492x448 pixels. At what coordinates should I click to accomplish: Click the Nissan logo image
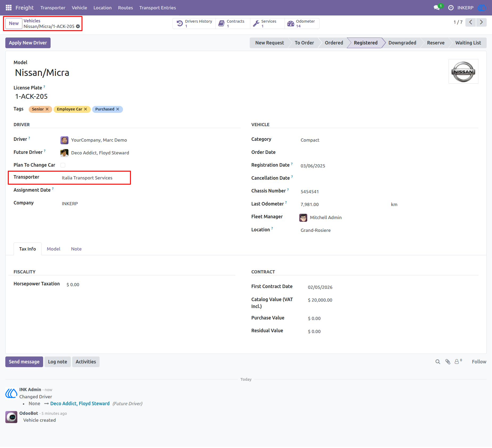click(463, 71)
